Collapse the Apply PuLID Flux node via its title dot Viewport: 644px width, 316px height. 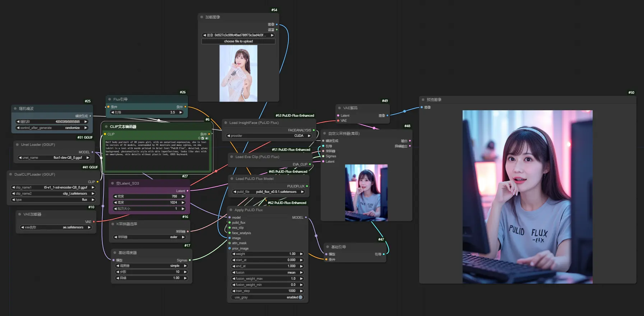tap(231, 210)
